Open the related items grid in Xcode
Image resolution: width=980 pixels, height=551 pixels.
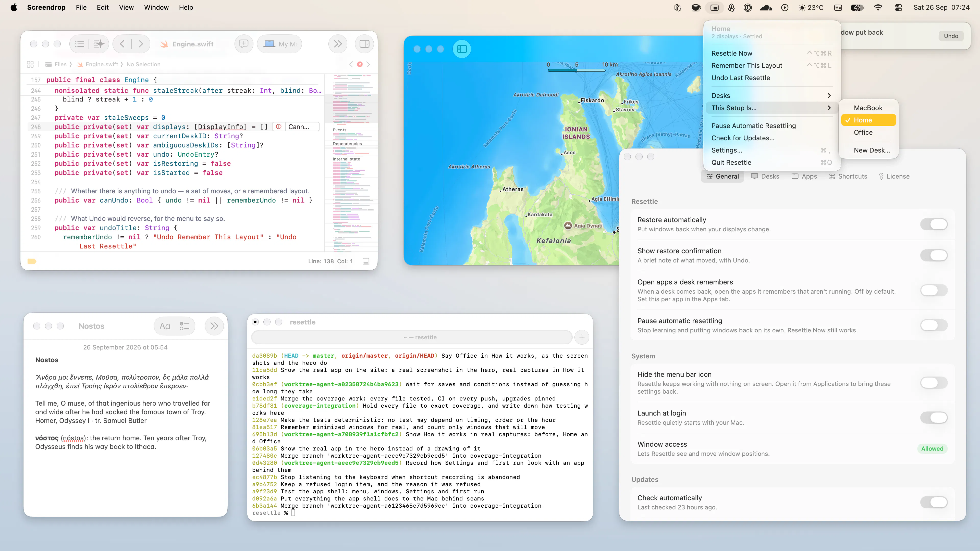click(30, 64)
